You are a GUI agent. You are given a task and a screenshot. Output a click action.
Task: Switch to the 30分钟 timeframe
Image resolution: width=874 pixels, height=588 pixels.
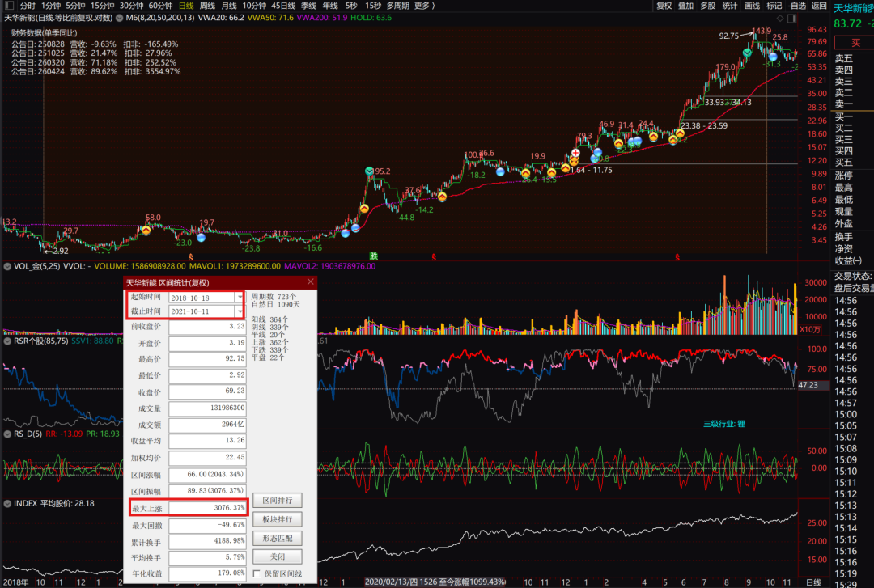132,6
